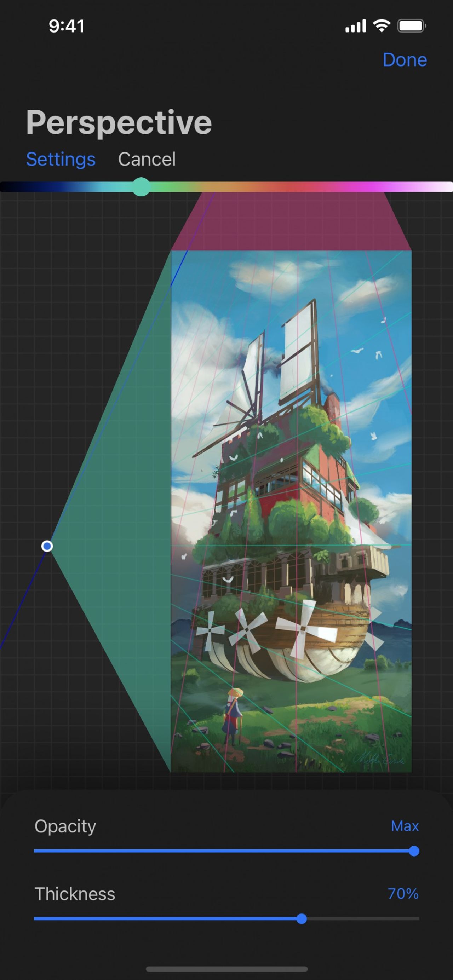Select the blue vanishing point node
Viewport: 453px width, 980px height.
[47, 546]
